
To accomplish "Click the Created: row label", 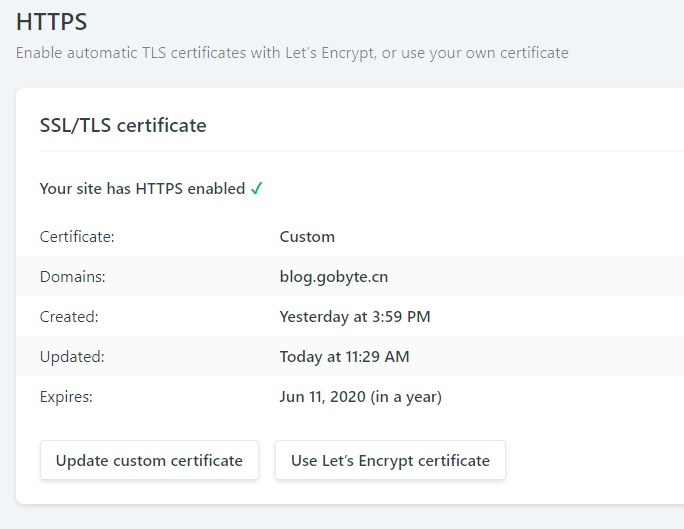I will pos(69,317).
